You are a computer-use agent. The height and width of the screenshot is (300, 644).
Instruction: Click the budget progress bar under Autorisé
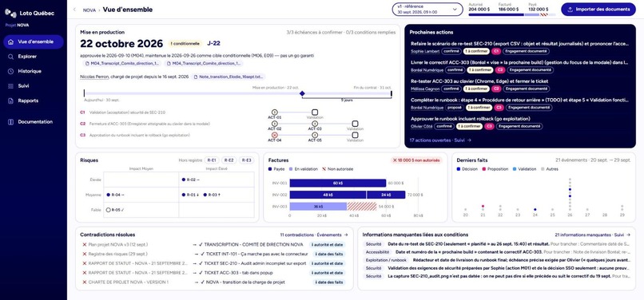coord(511,15)
